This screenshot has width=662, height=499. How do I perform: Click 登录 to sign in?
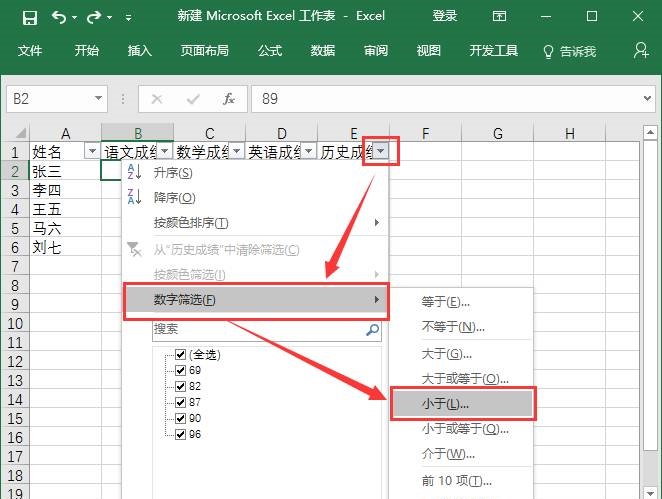click(x=445, y=16)
